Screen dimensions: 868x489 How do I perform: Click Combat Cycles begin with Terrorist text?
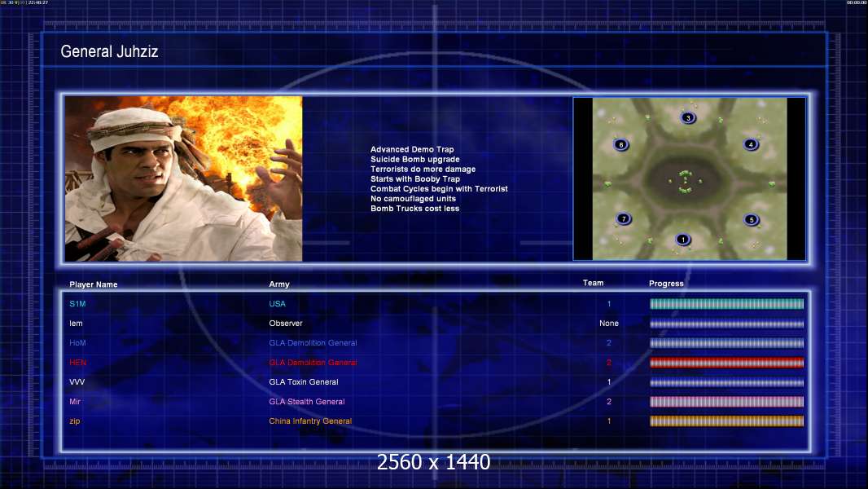coord(439,189)
